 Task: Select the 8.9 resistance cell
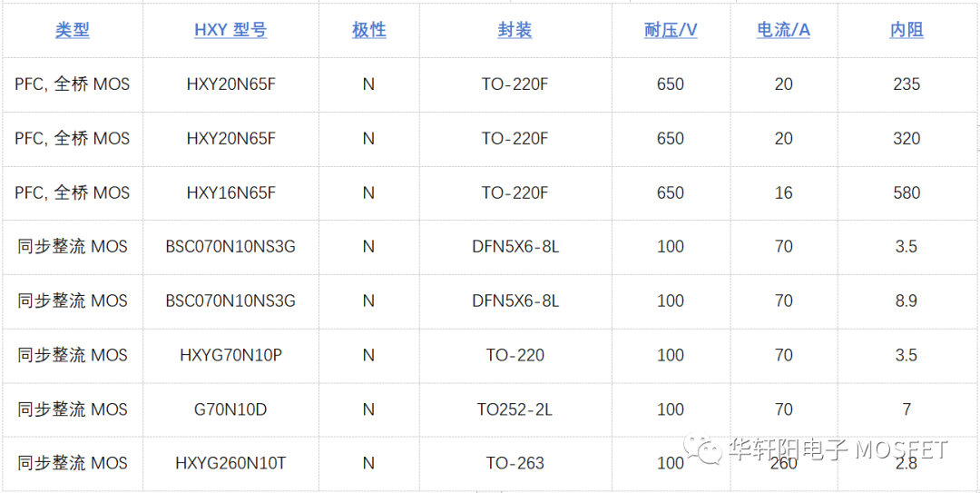click(906, 301)
